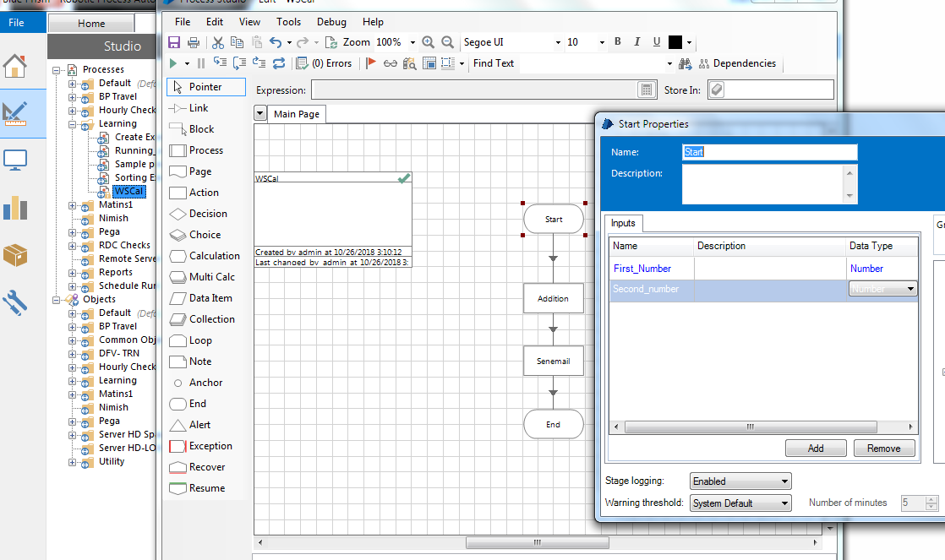
Task: Click the canvas horizontal scrollbar
Action: 538,542
